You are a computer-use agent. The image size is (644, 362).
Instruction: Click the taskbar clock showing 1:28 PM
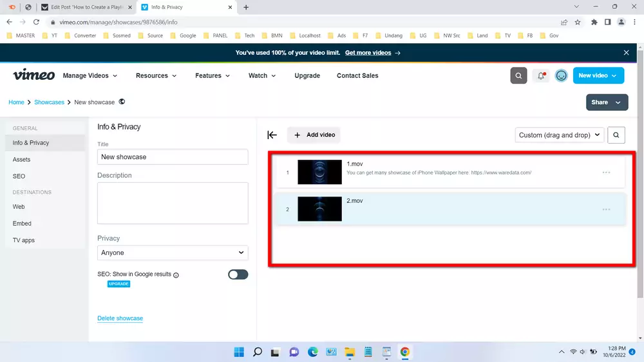614,352
